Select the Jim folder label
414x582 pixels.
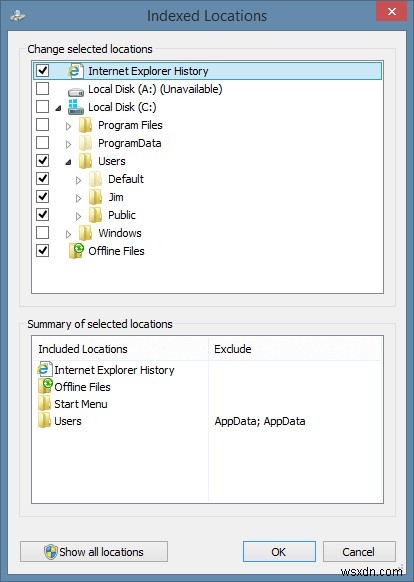(116, 197)
